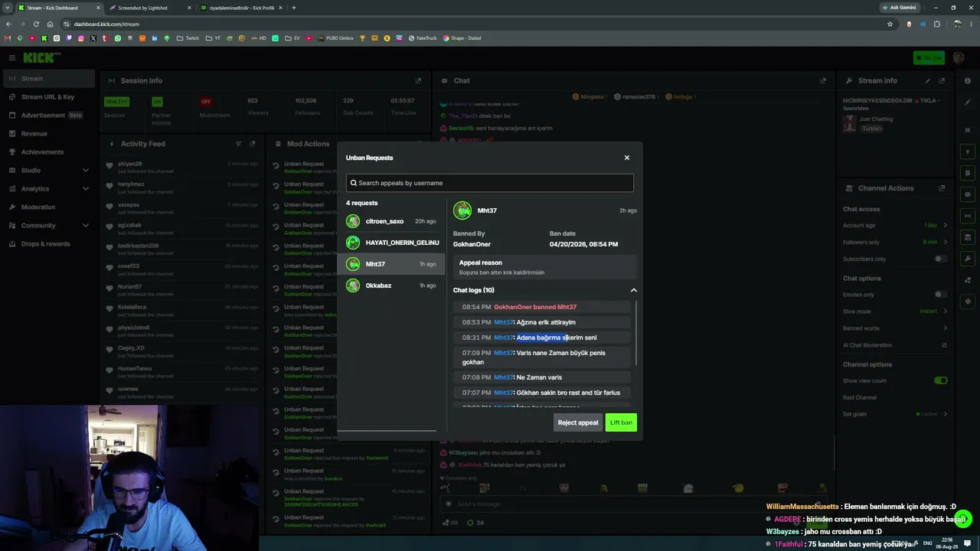This screenshot has width=980, height=551.
Task: Pop out the Stream info panel
Action: [942, 80]
